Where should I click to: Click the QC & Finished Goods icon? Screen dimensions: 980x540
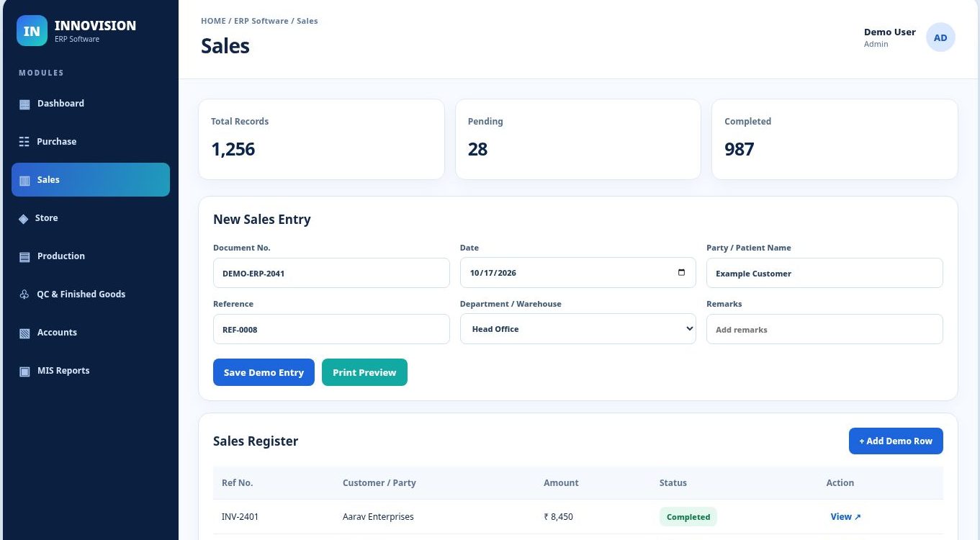click(24, 294)
